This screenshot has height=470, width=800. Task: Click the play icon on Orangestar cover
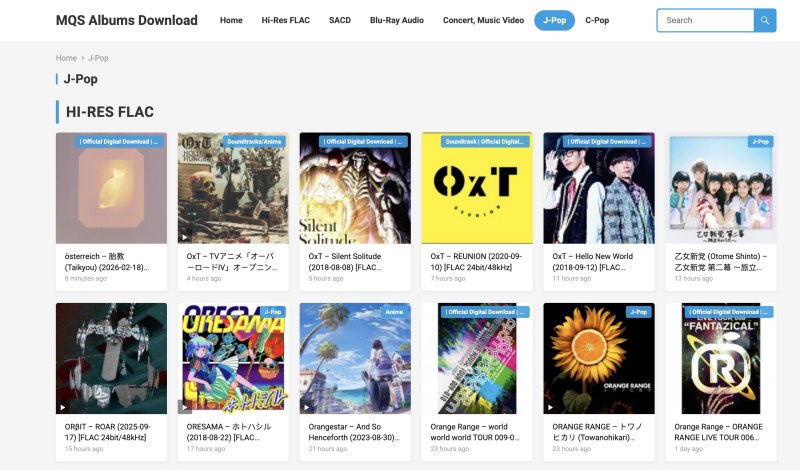pos(307,407)
